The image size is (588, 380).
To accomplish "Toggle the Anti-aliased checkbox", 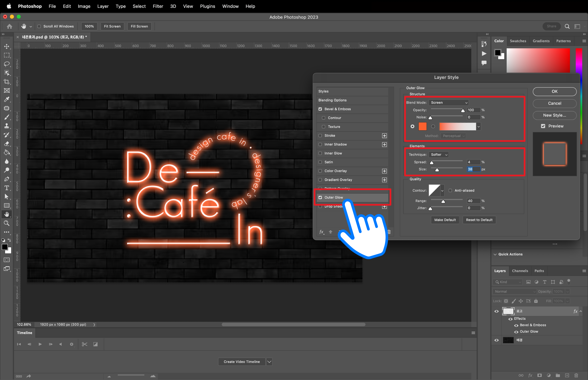I will coord(450,191).
